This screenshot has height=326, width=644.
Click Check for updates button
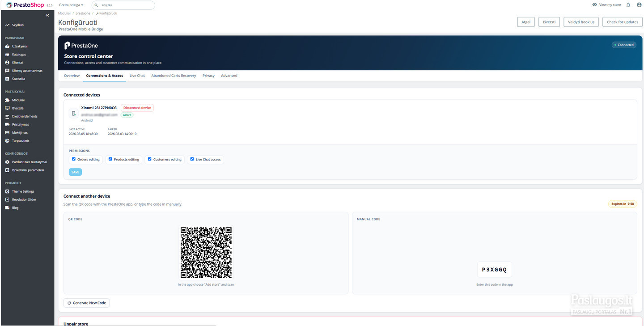point(623,22)
